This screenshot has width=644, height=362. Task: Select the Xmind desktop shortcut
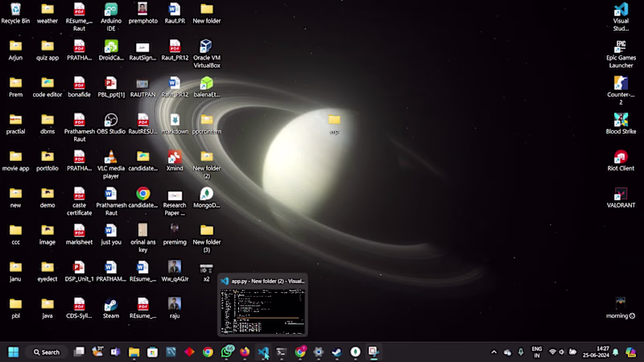(x=175, y=160)
